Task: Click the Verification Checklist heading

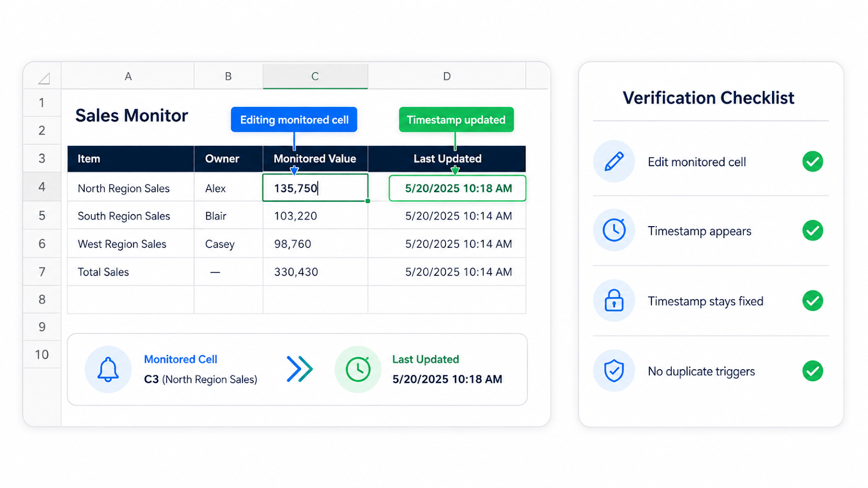Action: (x=709, y=98)
